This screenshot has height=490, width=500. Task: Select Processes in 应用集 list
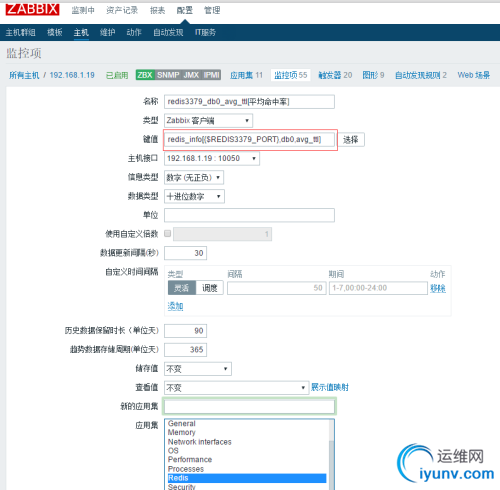[247, 469]
